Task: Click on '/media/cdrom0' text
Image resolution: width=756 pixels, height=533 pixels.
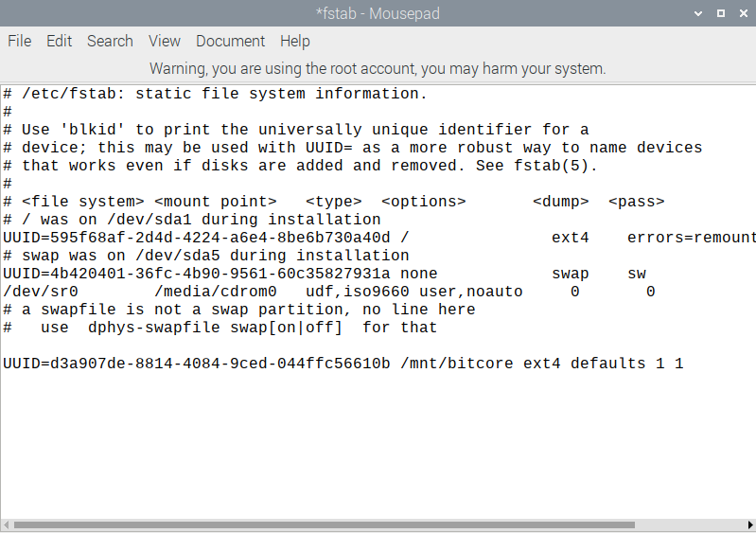Action: click(216, 292)
